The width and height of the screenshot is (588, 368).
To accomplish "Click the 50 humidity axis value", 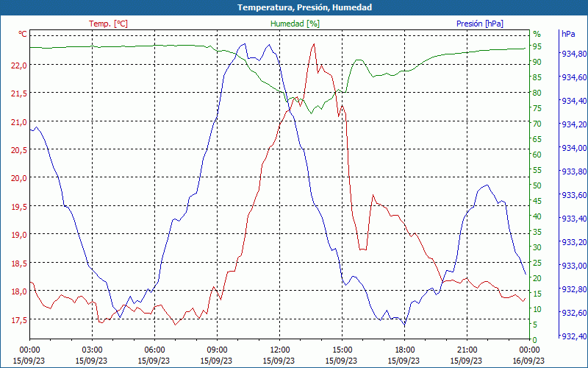I will [537, 185].
